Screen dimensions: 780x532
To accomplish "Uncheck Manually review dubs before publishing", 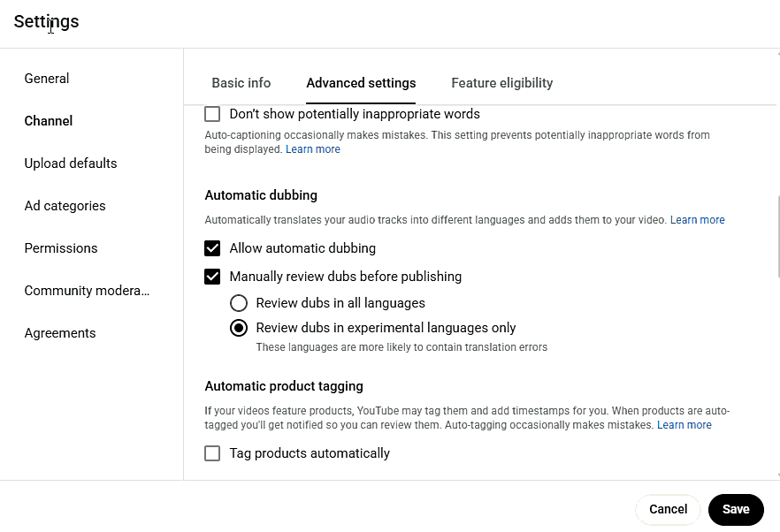I will [212, 277].
